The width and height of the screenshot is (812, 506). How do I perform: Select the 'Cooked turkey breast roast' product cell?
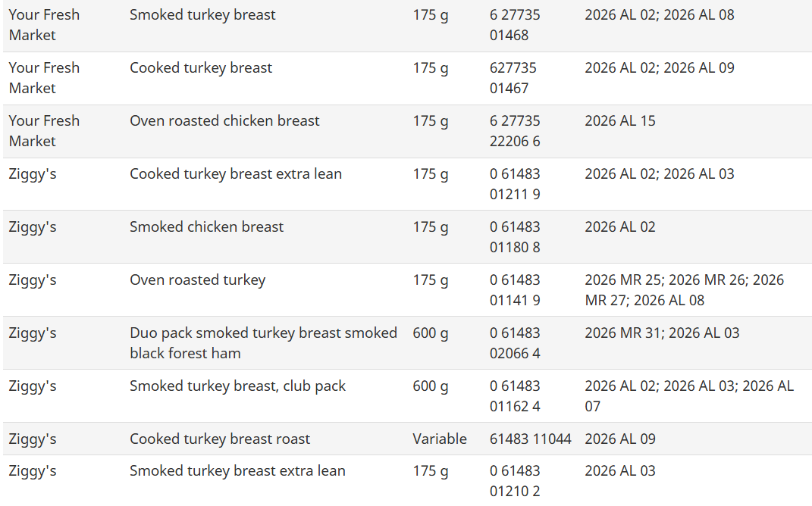click(220, 439)
